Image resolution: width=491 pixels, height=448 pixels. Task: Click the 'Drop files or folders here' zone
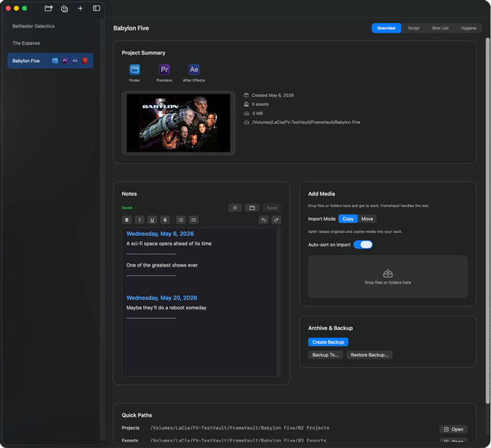[x=388, y=276]
